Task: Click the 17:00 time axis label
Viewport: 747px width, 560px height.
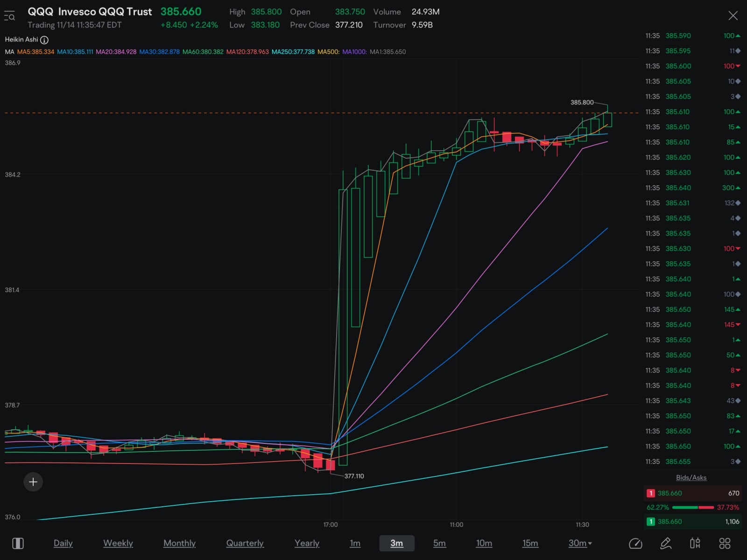Action: 331,525
